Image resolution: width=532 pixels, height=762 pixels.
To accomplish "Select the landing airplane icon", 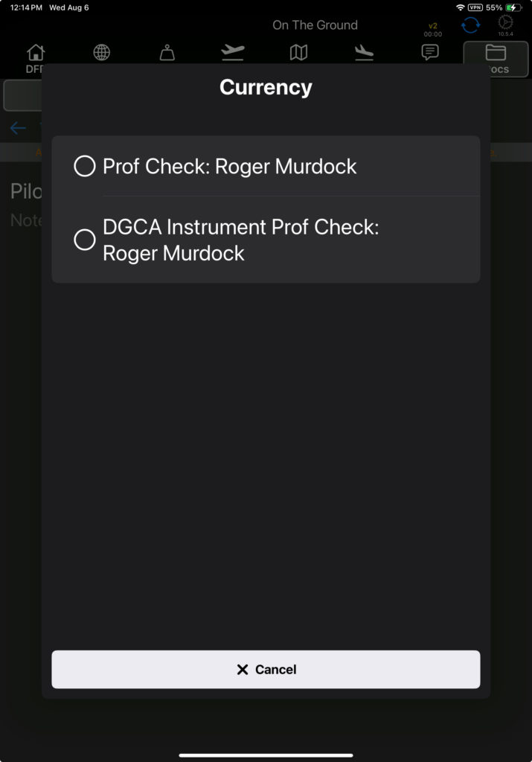I will 364,53.
